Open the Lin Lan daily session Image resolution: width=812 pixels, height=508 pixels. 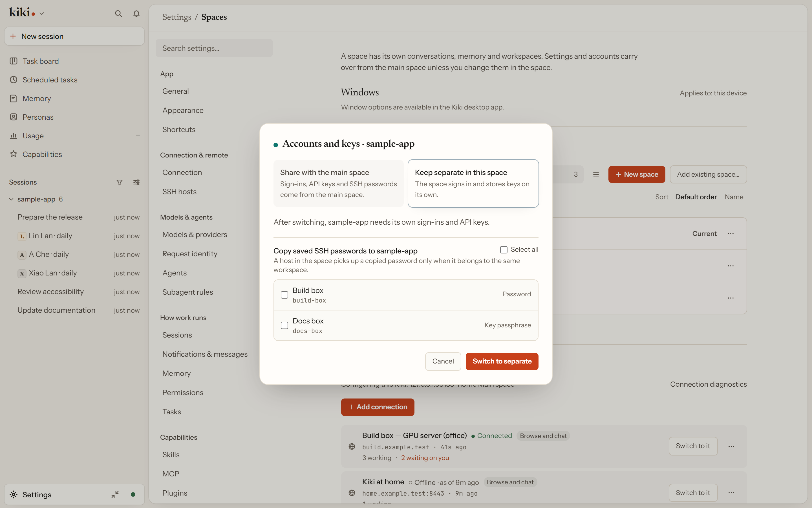(x=74, y=236)
